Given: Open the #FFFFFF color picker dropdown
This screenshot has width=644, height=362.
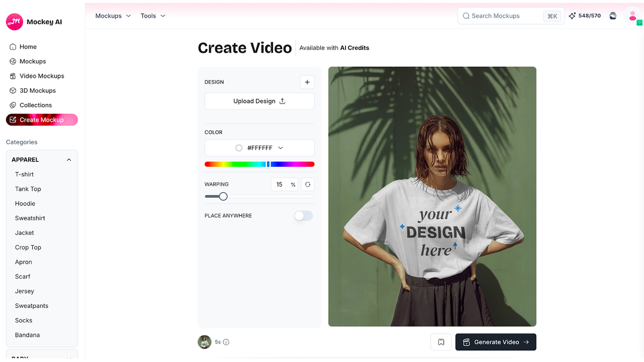Looking at the screenshot, I should [259, 147].
